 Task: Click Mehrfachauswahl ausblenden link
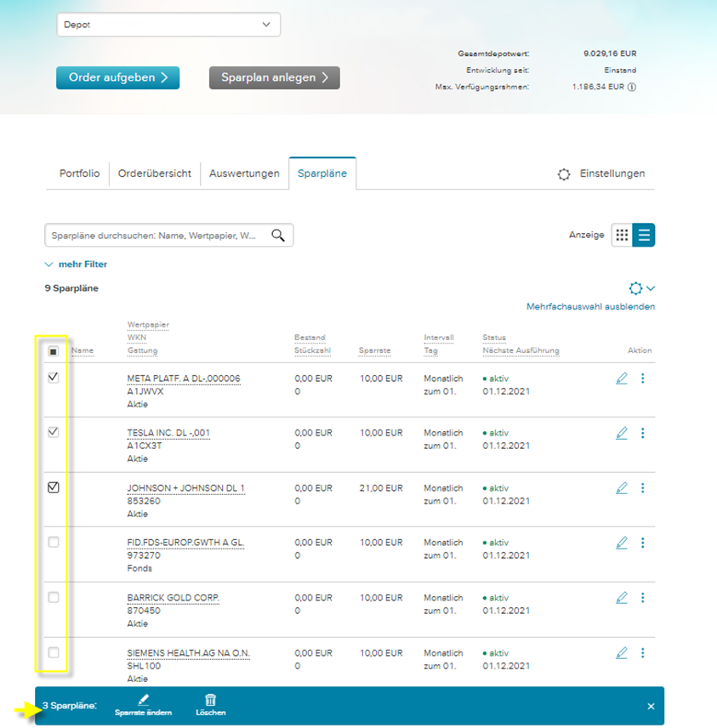tap(590, 306)
